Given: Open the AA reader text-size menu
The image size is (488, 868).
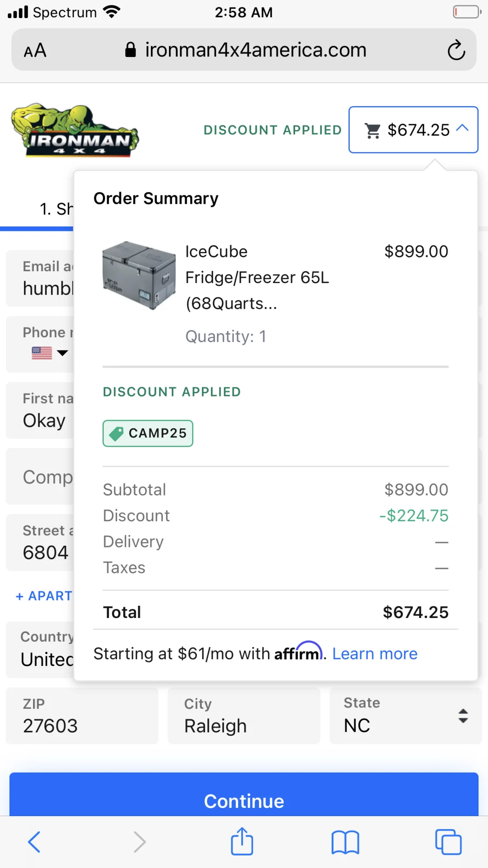Looking at the screenshot, I should pyautogui.click(x=35, y=50).
